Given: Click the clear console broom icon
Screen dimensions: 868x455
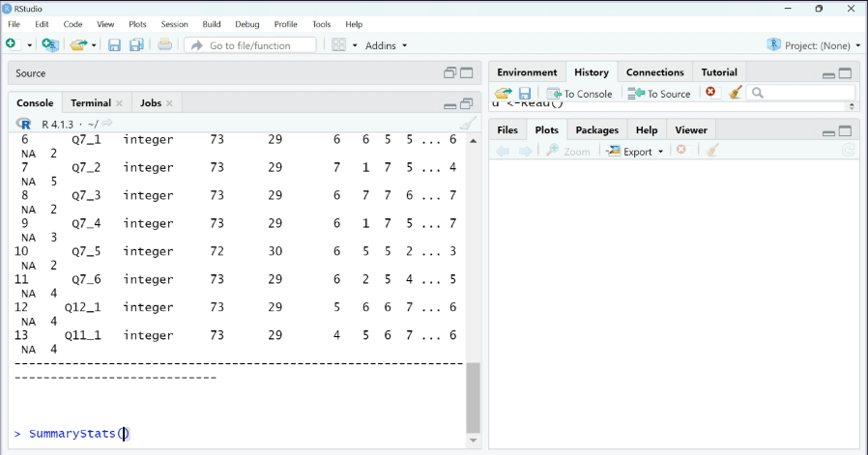Looking at the screenshot, I should 468,124.
